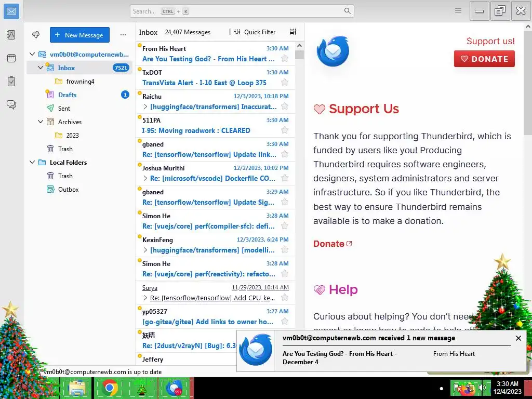Collapse the Archives folder
This screenshot has height=399, width=532.
pyautogui.click(x=41, y=122)
